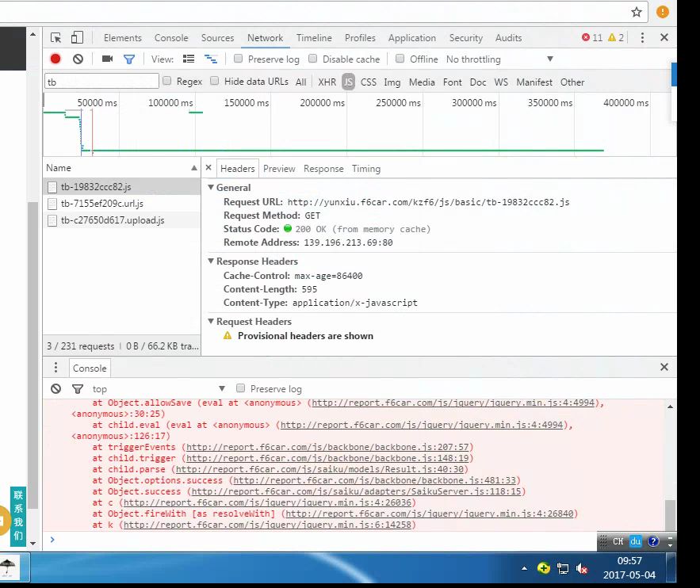Click the muted speaker volume tray icon
Viewport: 700px width, 588px height.
(x=581, y=568)
